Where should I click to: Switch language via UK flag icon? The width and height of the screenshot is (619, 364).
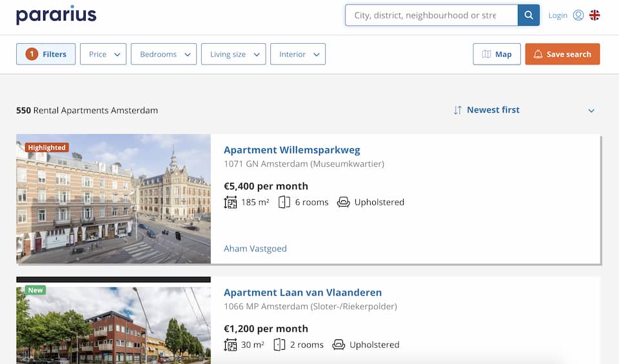pos(594,15)
